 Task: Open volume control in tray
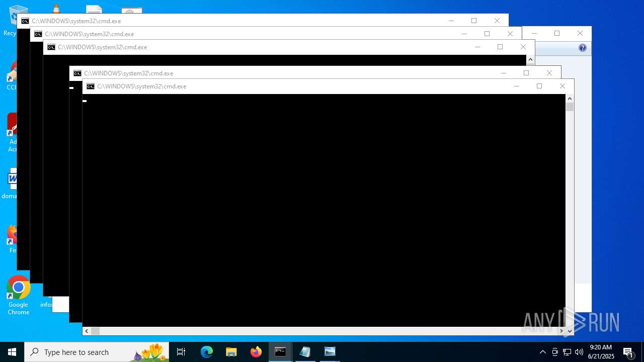click(x=579, y=352)
